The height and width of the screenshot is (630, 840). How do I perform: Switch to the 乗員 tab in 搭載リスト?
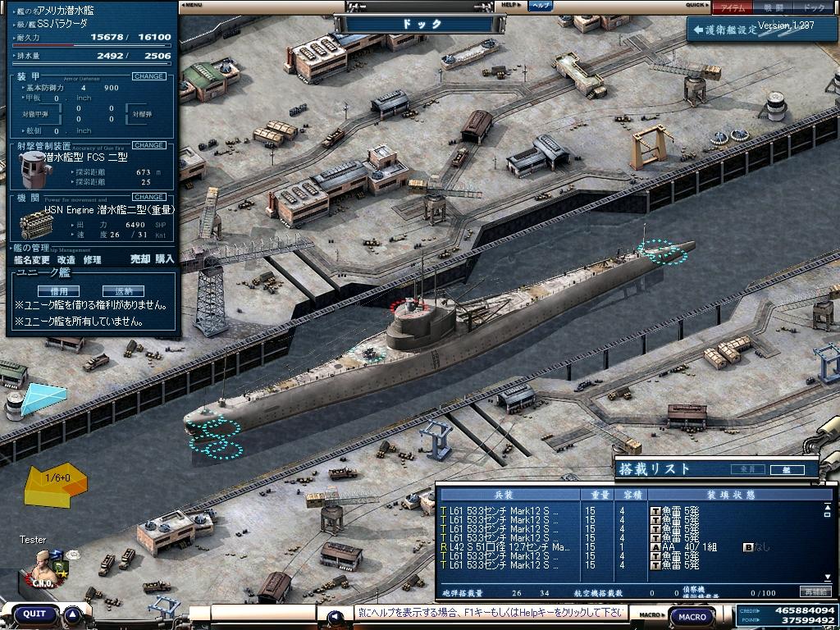(748, 470)
